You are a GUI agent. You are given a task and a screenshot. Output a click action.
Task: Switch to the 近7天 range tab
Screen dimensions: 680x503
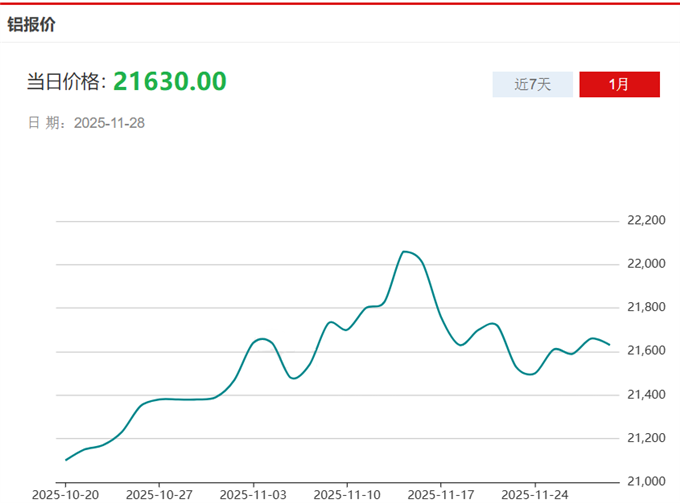[x=532, y=84]
